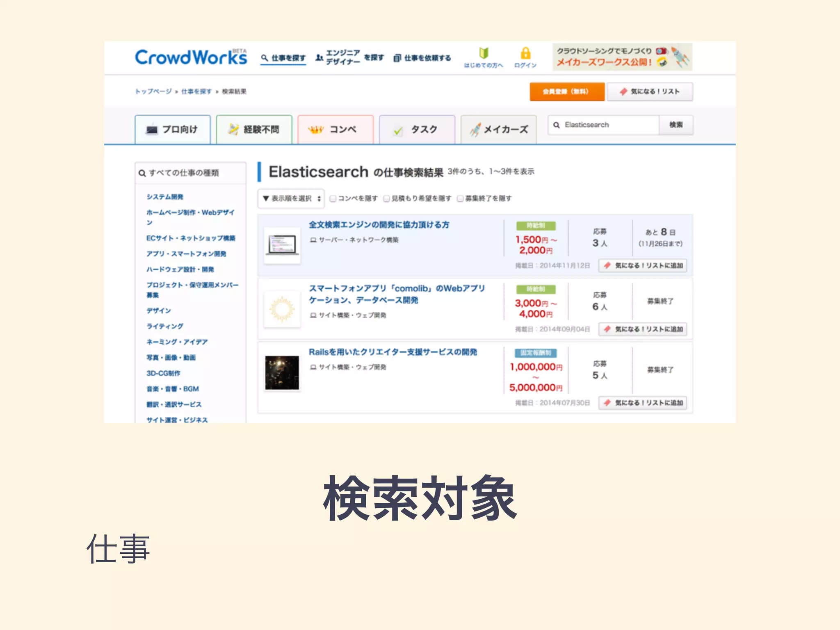Toggle 見積もり希望を隠す checkbox
This screenshot has height=630, width=840.
pos(386,199)
